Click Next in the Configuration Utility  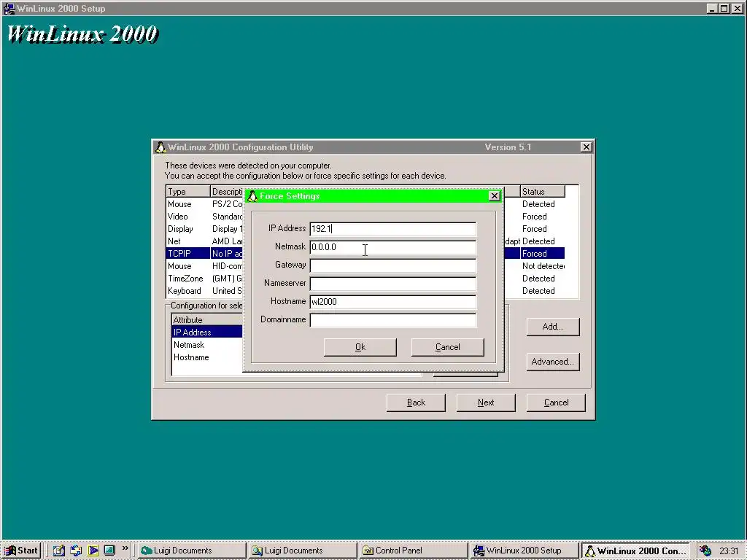click(x=486, y=402)
